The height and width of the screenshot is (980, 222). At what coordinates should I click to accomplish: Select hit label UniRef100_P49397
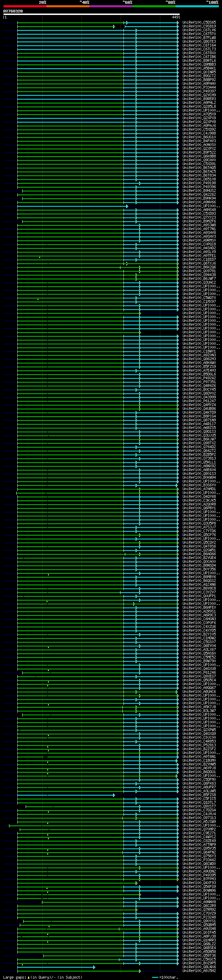199,91
